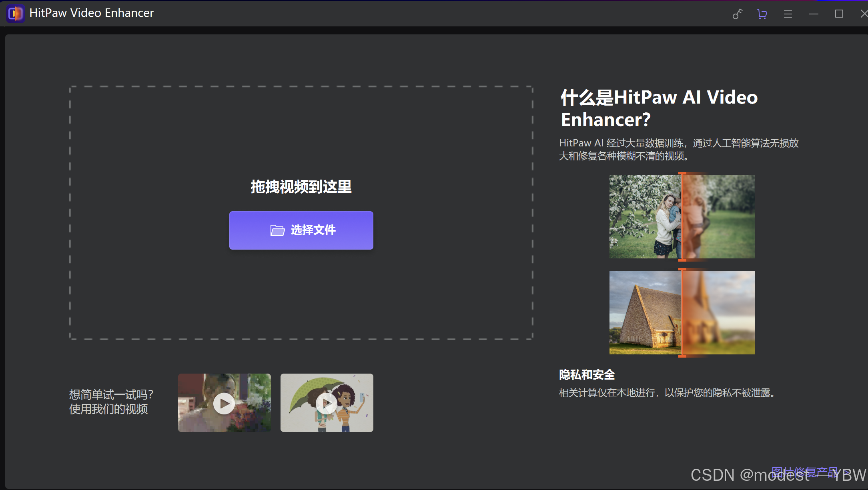Click orange divider on church comparison
Image resolution: width=868 pixels, height=490 pixels.
click(x=682, y=312)
